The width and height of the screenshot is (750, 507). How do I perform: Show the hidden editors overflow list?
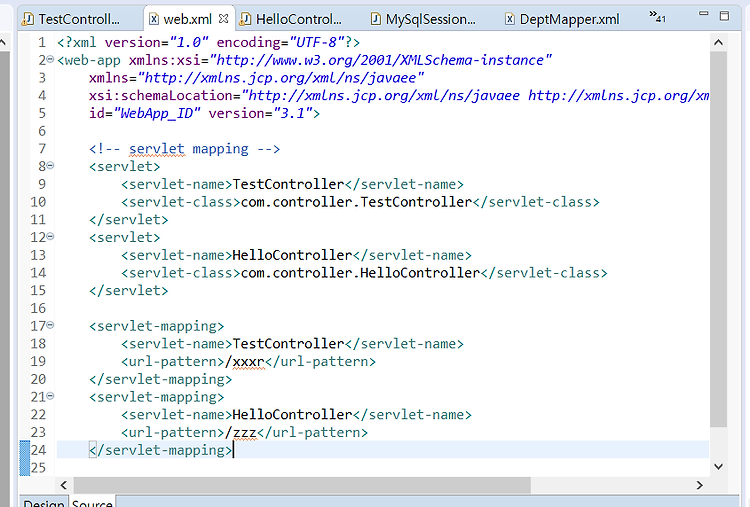coord(657,17)
